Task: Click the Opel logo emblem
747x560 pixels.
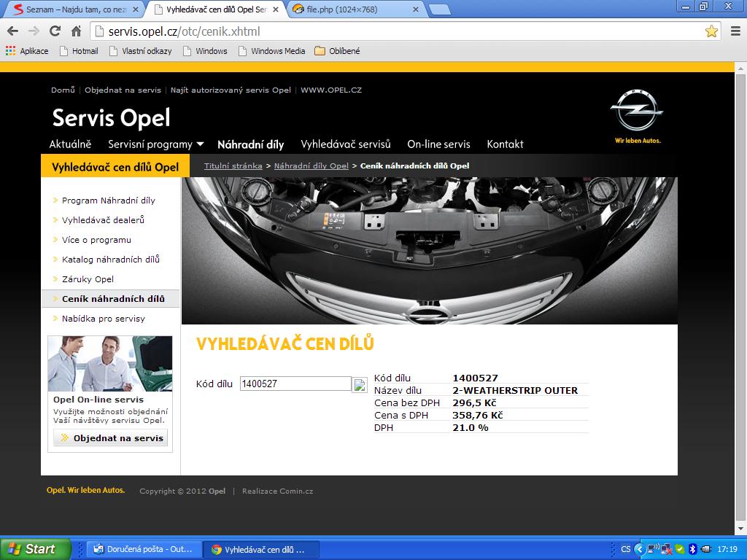Action: [x=637, y=113]
